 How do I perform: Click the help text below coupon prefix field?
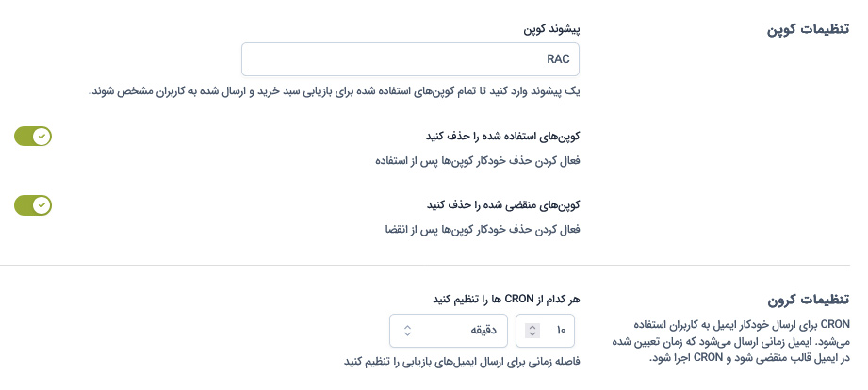[x=335, y=91]
